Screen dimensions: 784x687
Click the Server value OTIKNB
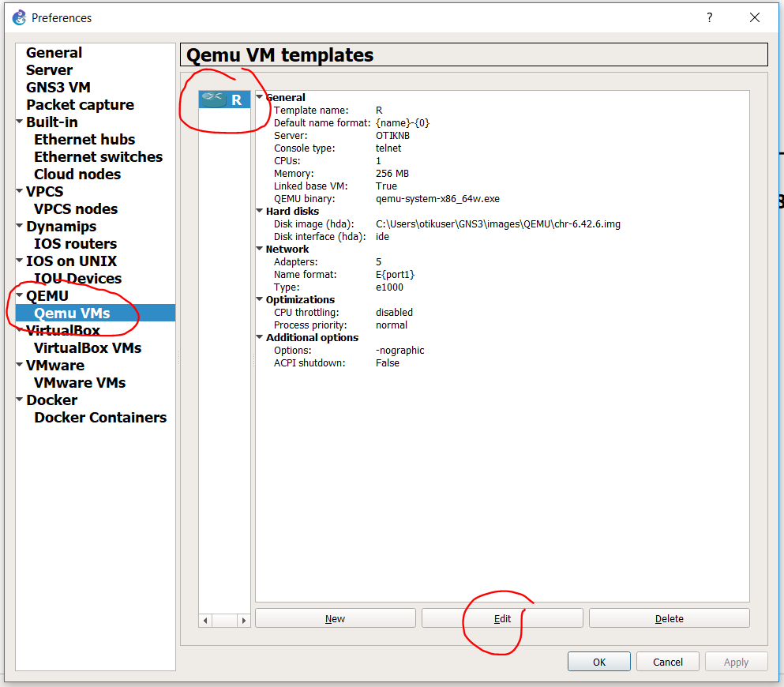pyautogui.click(x=392, y=136)
